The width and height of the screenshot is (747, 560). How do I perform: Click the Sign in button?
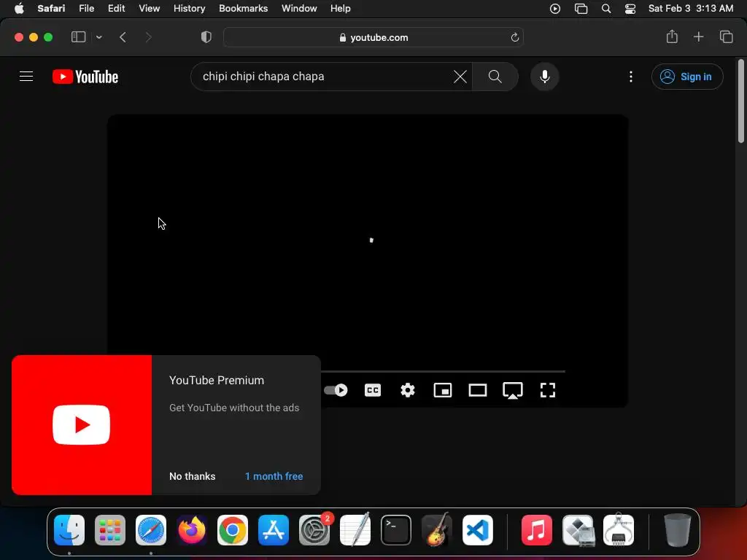[x=687, y=77]
